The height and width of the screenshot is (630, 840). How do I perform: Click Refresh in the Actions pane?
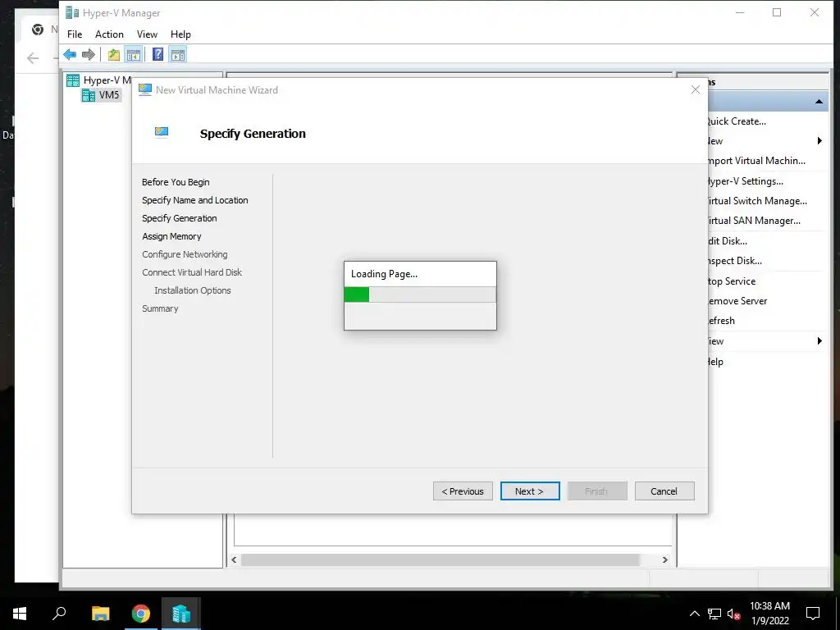coord(721,321)
